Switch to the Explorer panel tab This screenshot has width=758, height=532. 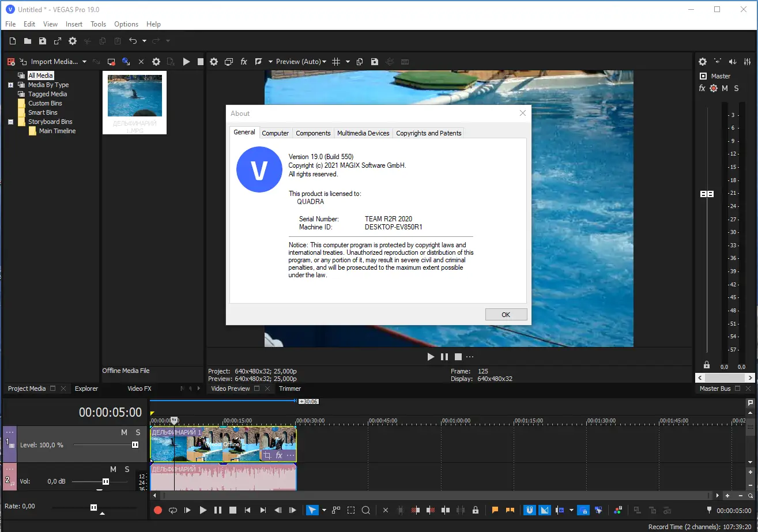click(x=86, y=388)
